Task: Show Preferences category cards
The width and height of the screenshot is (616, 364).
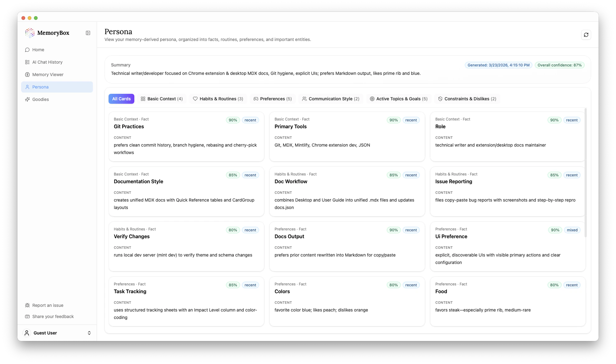Action: [272, 99]
